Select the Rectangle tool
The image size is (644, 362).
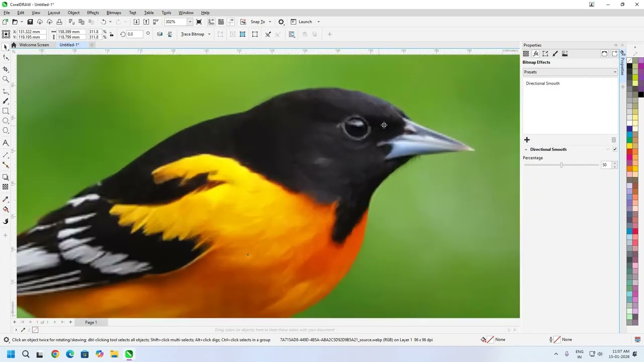pyautogui.click(x=6, y=111)
